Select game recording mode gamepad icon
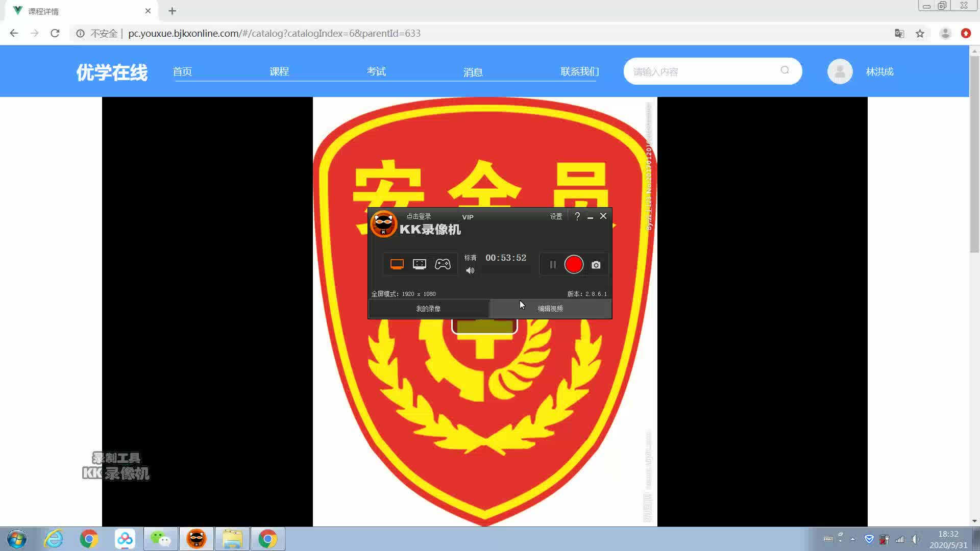 [443, 264]
